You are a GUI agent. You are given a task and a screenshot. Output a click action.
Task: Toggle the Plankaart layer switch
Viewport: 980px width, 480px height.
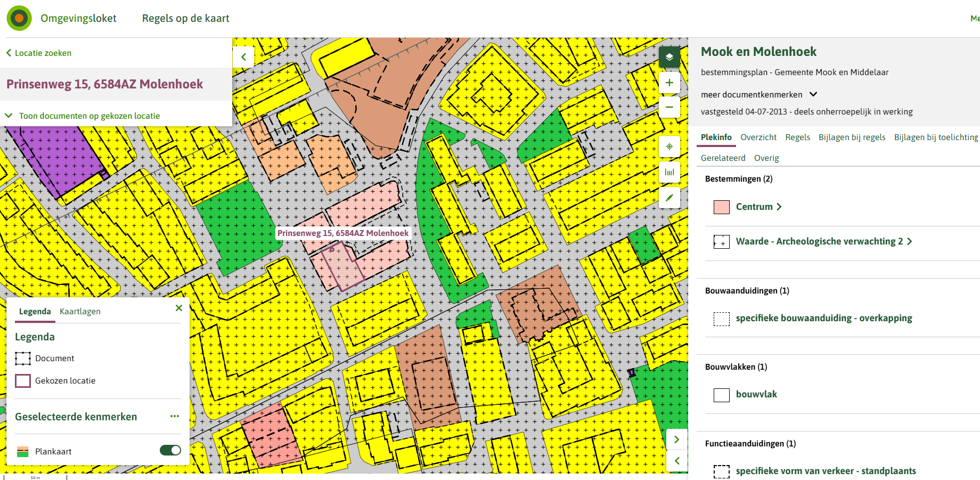[170, 451]
